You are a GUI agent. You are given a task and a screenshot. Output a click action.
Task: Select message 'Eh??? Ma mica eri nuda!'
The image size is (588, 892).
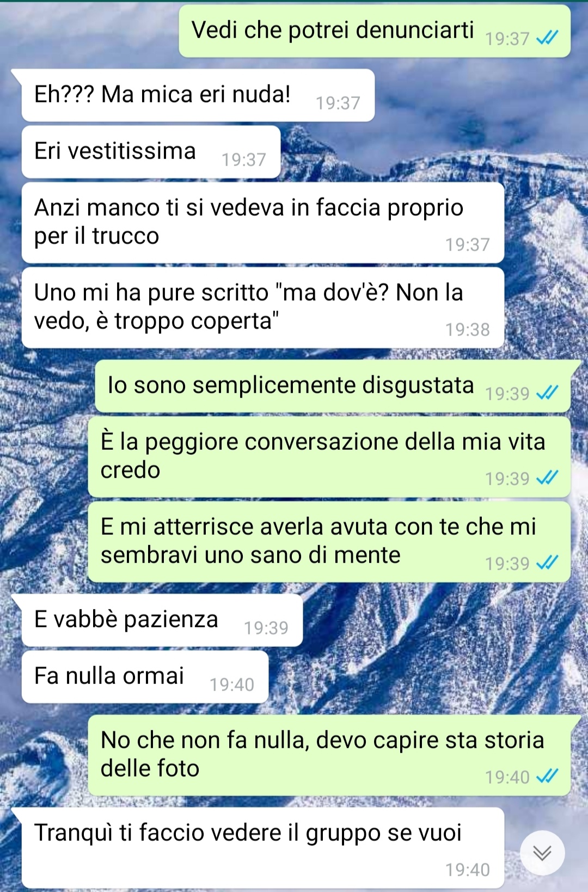pyautogui.click(x=198, y=95)
